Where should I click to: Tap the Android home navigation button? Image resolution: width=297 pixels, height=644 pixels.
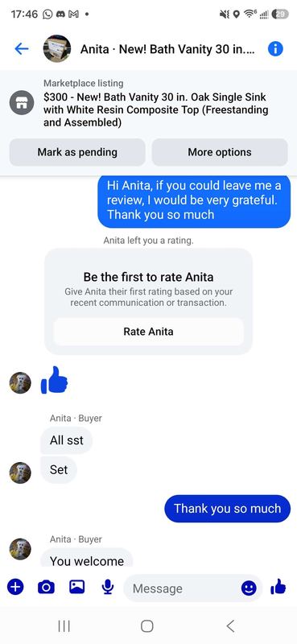147,626
